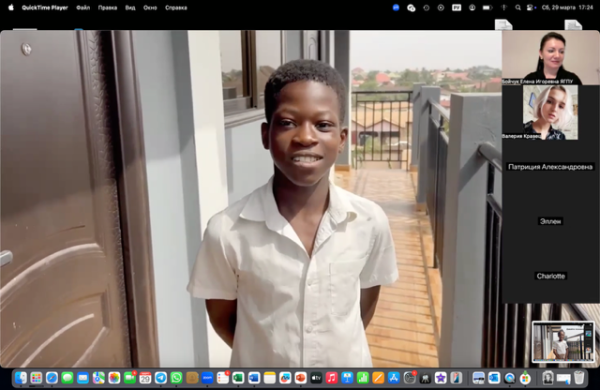This screenshot has width=600, height=390.
Task: Switch keyboard input source РУ
Action: [457, 8]
